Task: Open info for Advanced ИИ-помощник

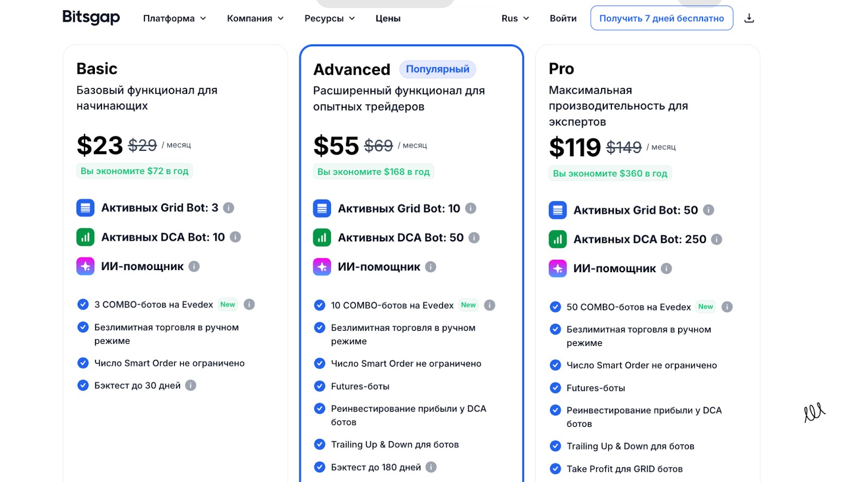Action: [x=431, y=267]
